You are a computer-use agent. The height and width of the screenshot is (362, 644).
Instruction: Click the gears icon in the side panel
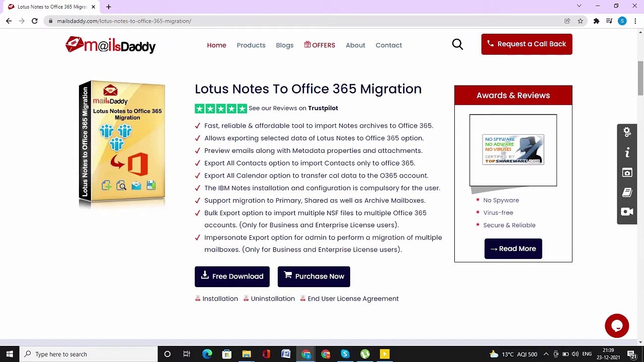coord(627,132)
